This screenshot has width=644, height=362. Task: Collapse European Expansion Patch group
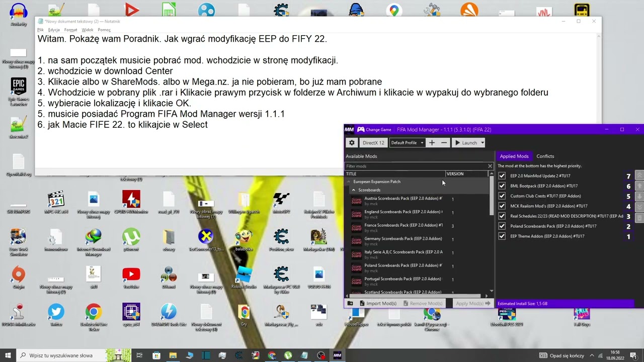pyautogui.click(x=349, y=182)
